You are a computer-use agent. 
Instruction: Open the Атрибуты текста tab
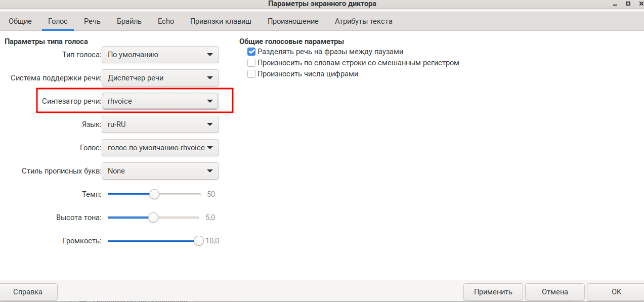(363, 21)
